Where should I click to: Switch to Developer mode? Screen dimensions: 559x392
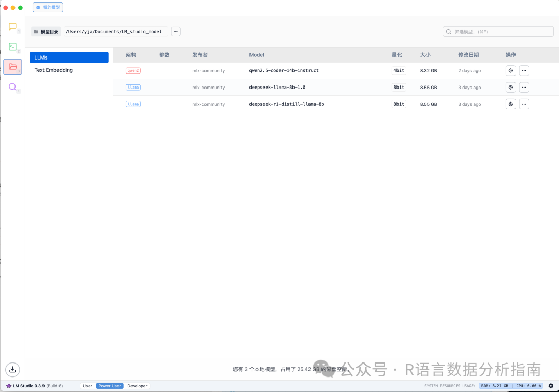[x=137, y=386]
